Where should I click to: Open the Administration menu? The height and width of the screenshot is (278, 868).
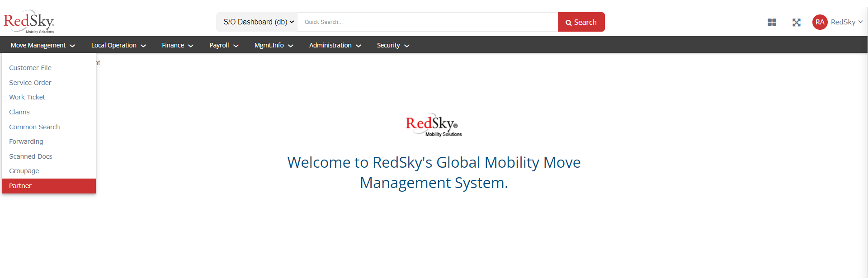click(x=335, y=45)
